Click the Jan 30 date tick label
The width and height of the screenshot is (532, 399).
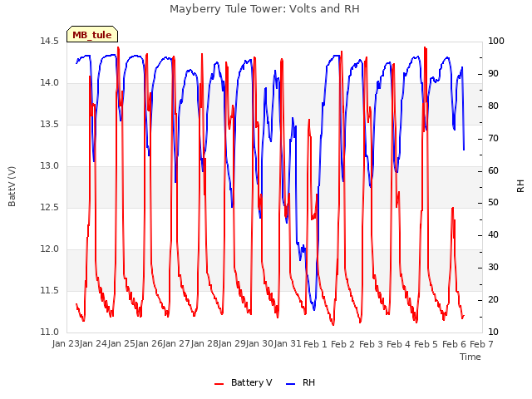260,344
